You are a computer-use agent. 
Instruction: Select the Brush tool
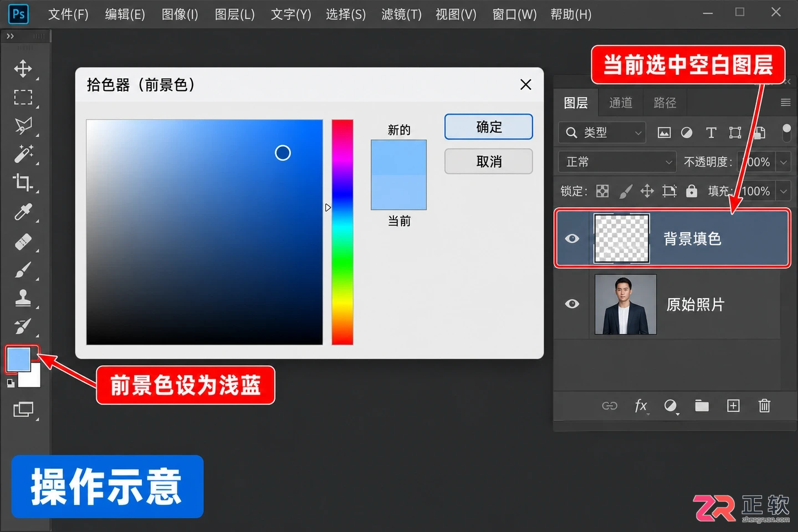(x=23, y=270)
